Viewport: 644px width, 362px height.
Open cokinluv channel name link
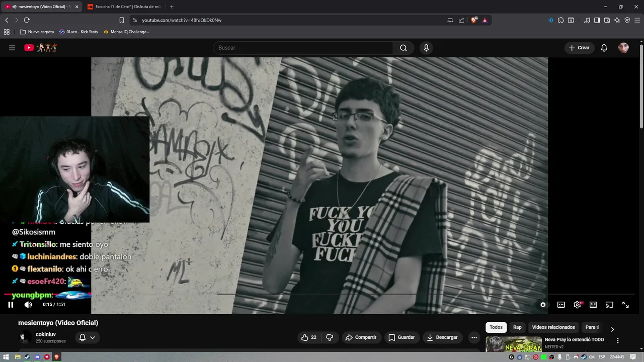(46, 334)
